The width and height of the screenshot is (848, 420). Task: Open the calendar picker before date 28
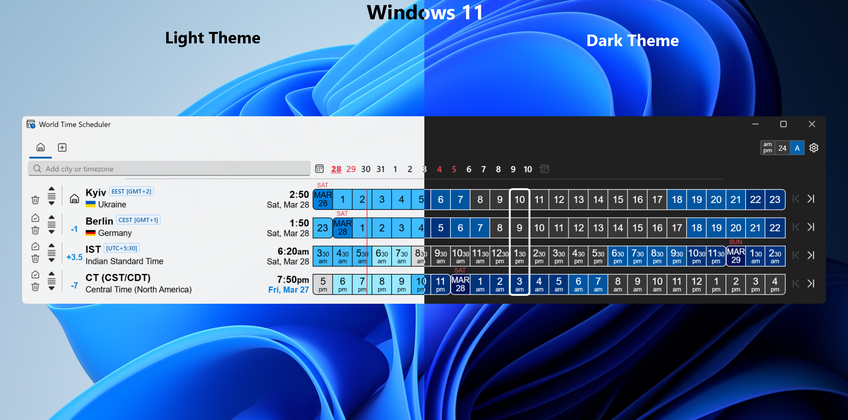[x=320, y=169]
